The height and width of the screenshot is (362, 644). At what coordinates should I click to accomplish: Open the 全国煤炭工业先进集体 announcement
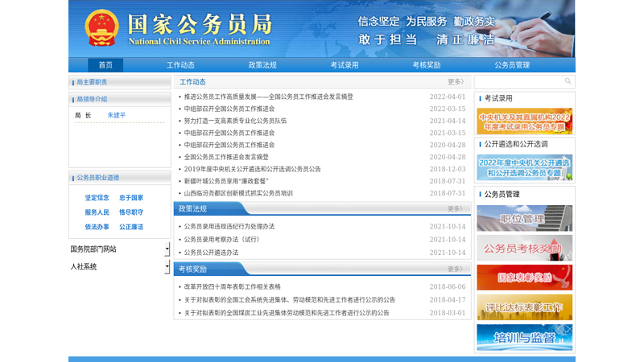[287, 313]
